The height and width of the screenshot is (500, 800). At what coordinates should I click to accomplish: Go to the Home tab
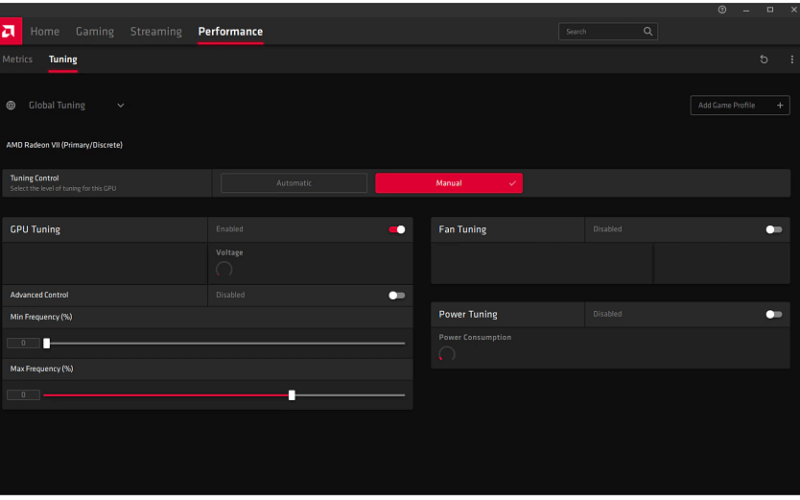click(45, 32)
